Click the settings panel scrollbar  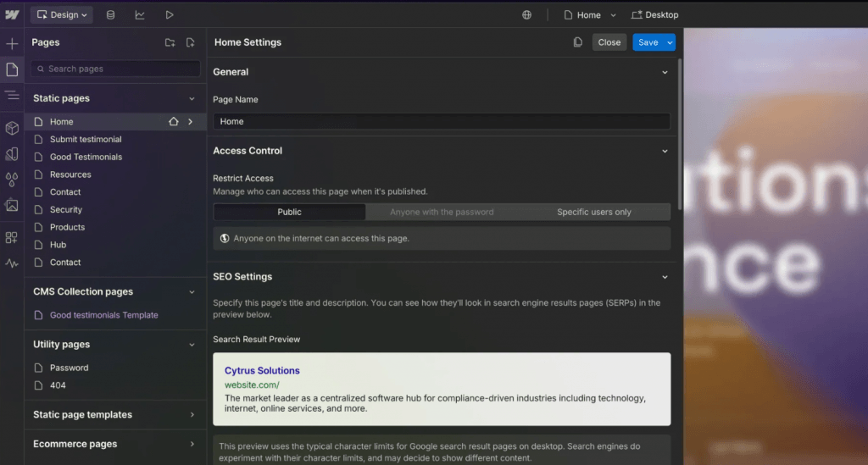679,133
